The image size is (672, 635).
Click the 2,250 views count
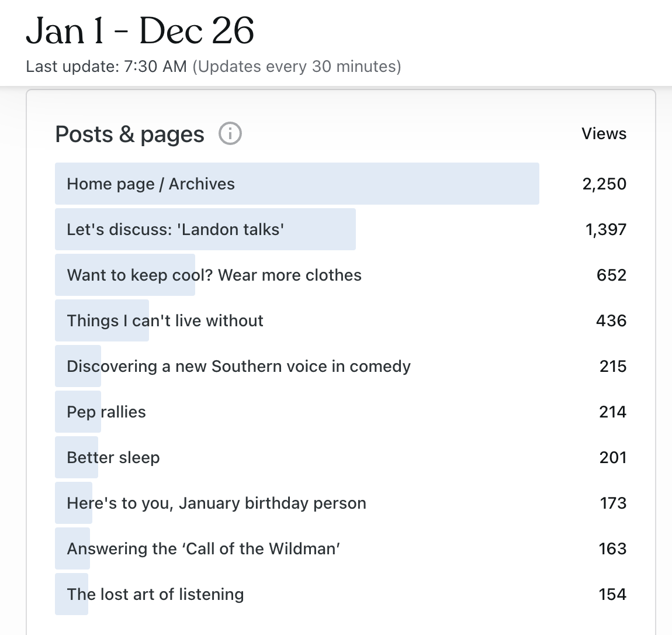tap(604, 184)
